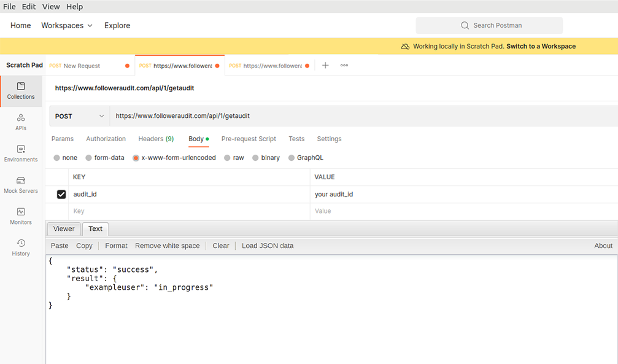This screenshot has width=618, height=364.
Task: Click Load JSON data button
Action: tap(268, 246)
